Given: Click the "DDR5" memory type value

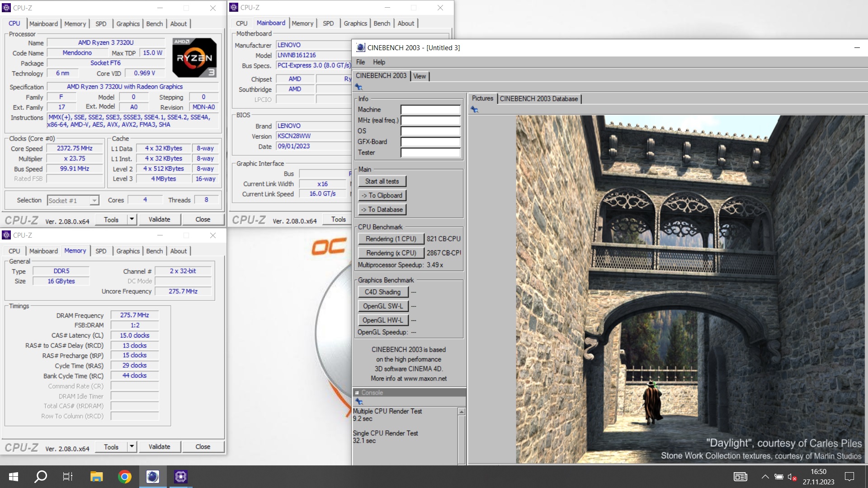Looking at the screenshot, I should pyautogui.click(x=61, y=271).
